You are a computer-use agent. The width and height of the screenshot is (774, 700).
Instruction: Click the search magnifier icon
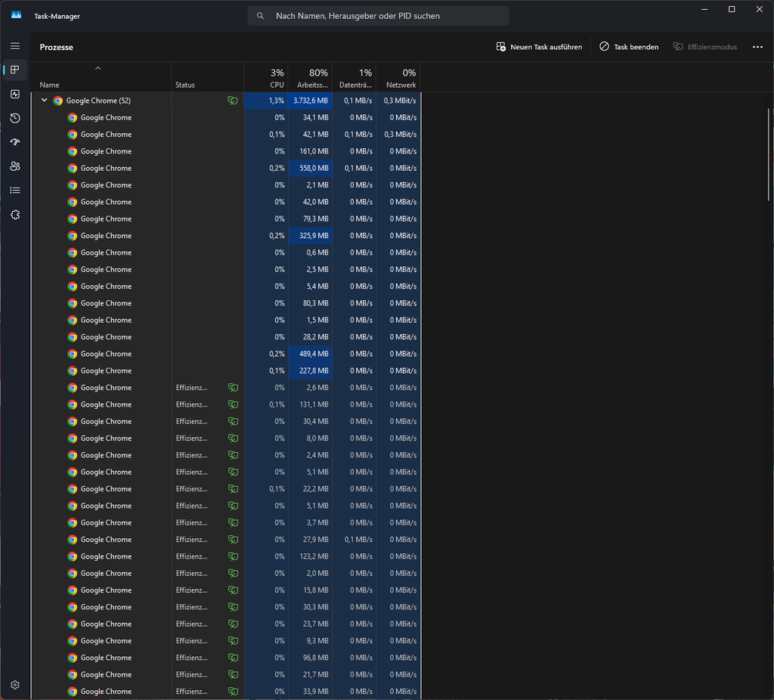click(x=260, y=16)
